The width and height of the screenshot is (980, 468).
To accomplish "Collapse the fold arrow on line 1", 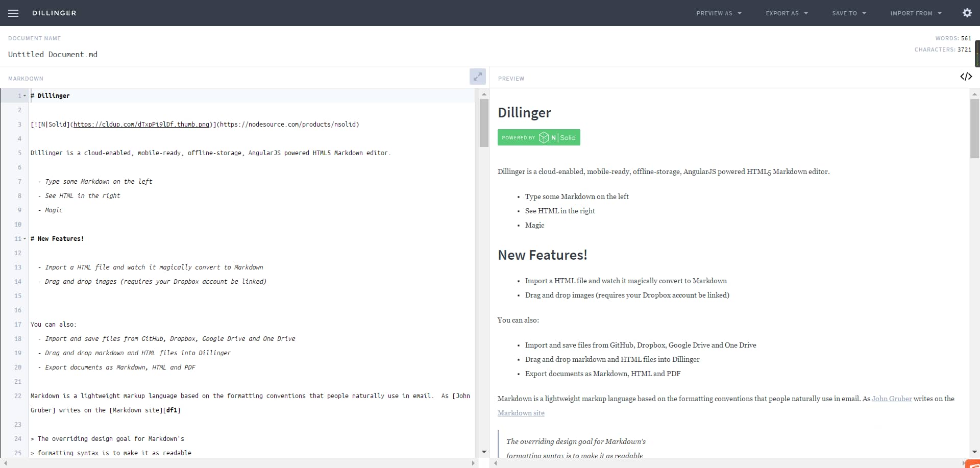I will [x=24, y=96].
